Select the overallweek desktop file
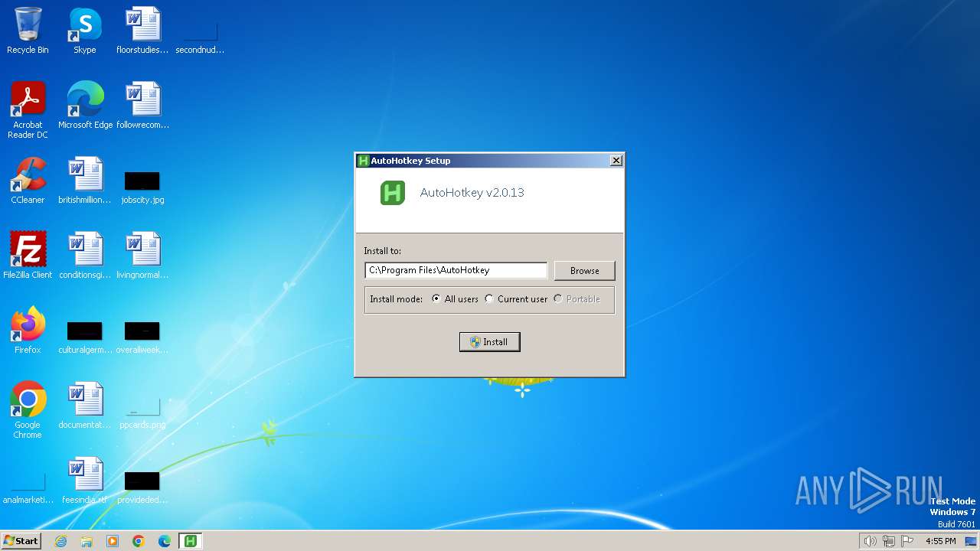Image resolution: width=980 pixels, height=551 pixels. 142,337
